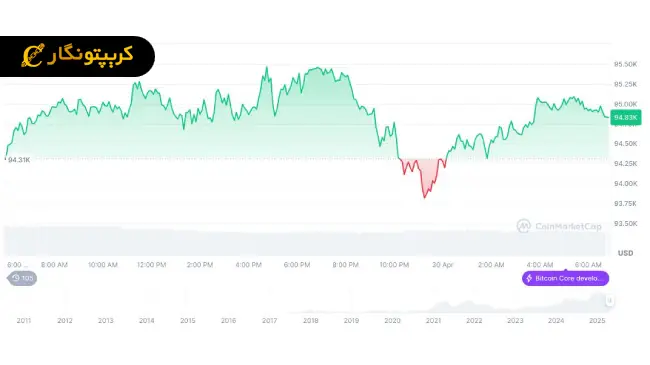Click the 30 Apr date label on the axis
650x365 pixels.
point(443,265)
